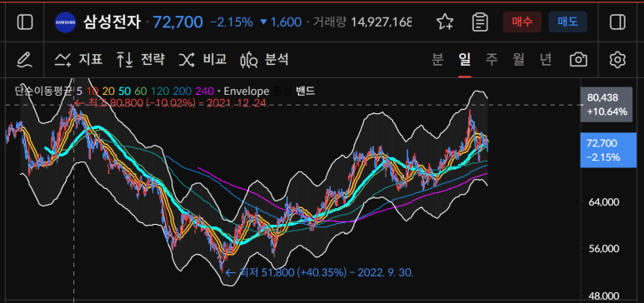
Task: Click the 최저 51,800 low price marker
Action: coord(319,272)
